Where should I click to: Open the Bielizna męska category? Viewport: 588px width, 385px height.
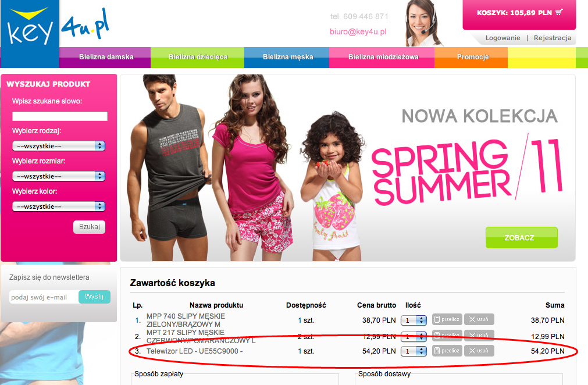287,57
